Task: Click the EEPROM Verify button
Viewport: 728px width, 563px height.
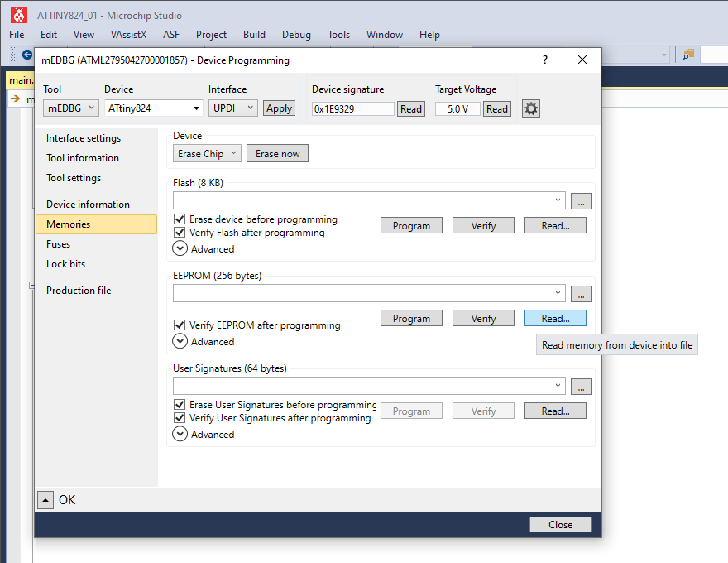Action: pyautogui.click(x=483, y=318)
